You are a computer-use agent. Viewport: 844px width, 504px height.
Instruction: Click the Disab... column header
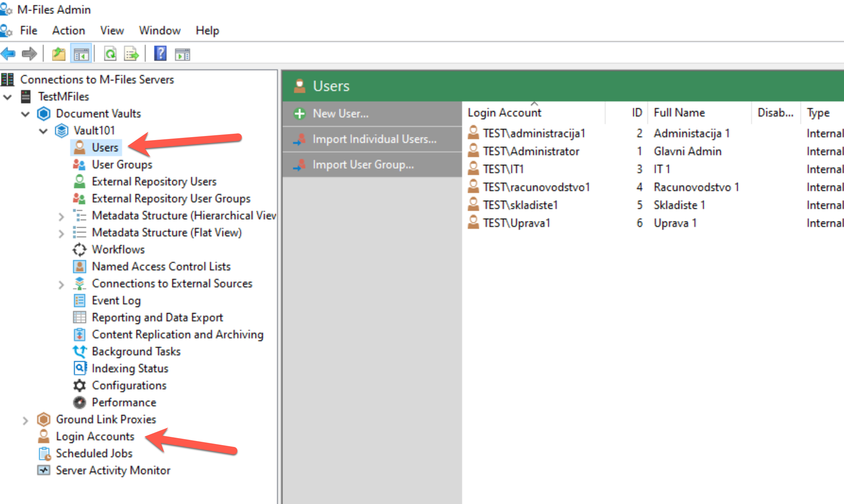pos(775,113)
